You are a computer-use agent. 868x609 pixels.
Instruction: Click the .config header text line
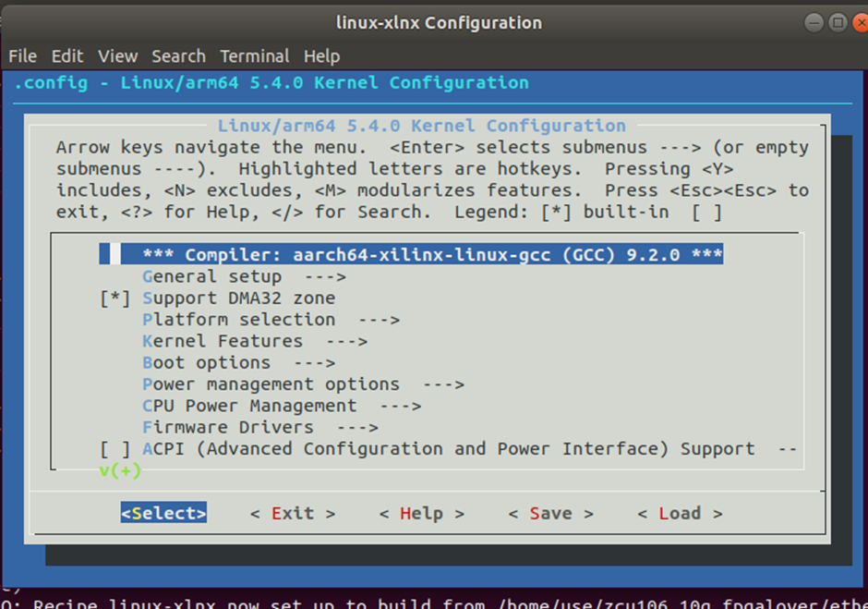click(271, 83)
